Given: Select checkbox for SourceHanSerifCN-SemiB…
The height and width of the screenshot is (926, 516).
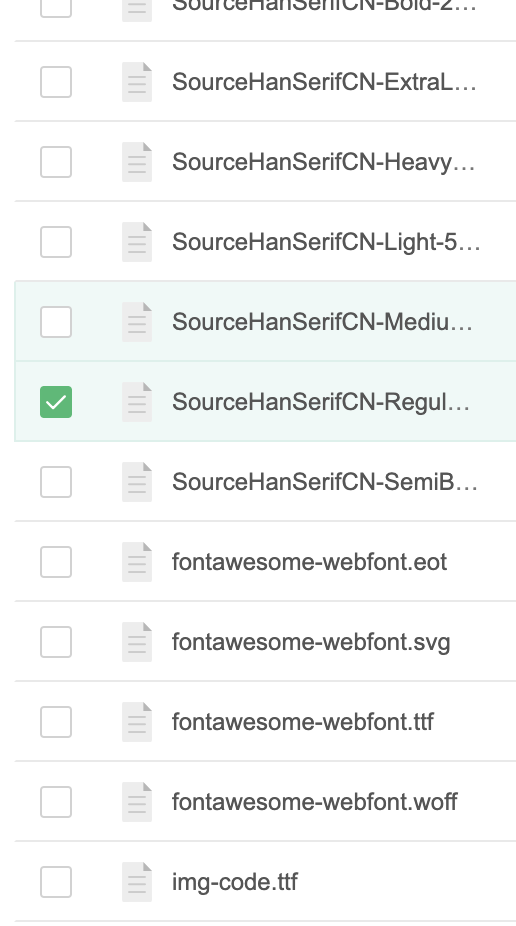Looking at the screenshot, I should [56, 482].
